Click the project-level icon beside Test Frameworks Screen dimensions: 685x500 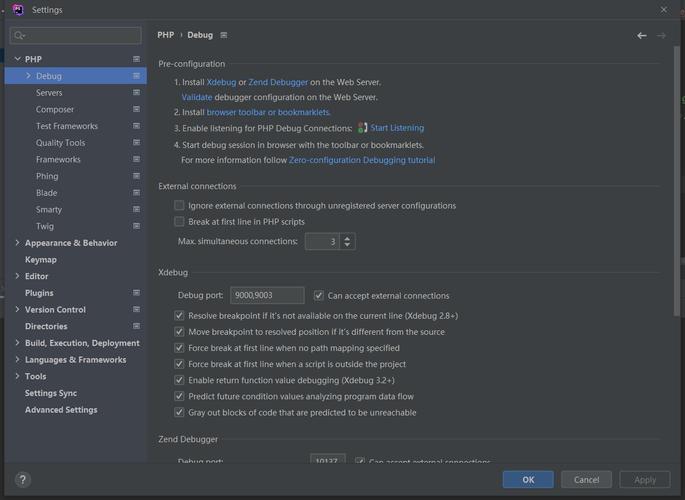coord(136,126)
